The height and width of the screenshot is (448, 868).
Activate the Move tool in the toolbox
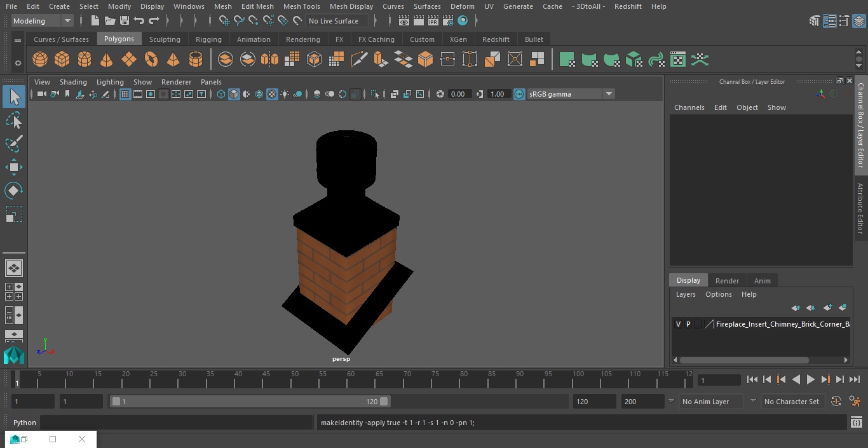[x=13, y=168]
